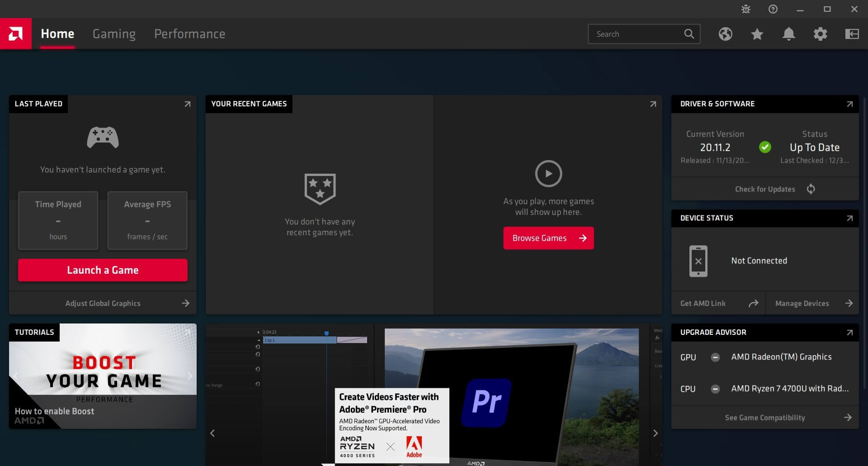Viewport: 868px width, 466px height.
Task: Select the star favorites icon
Action: 757,34
